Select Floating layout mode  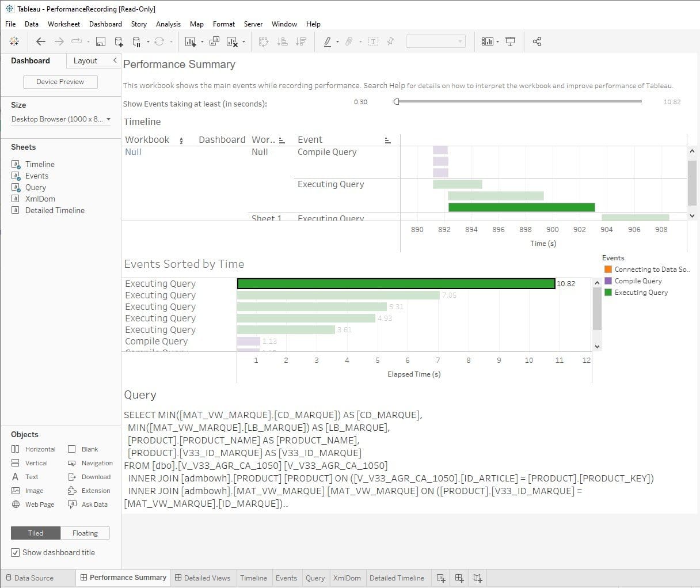click(x=85, y=533)
